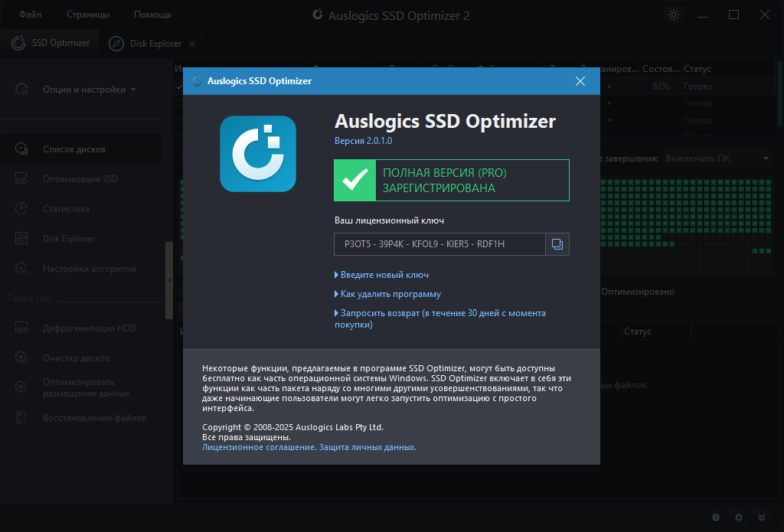Open the Страницы menu

point(88,15)
